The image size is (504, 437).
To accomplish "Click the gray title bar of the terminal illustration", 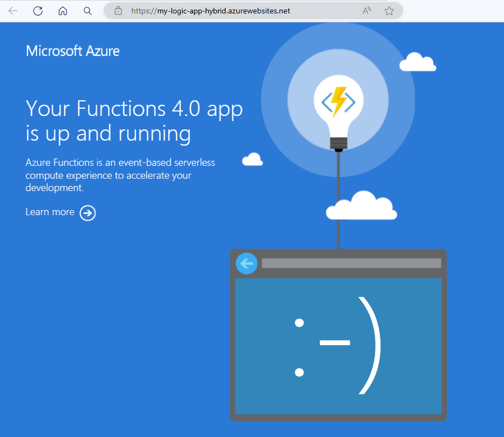I will (351, 263).
